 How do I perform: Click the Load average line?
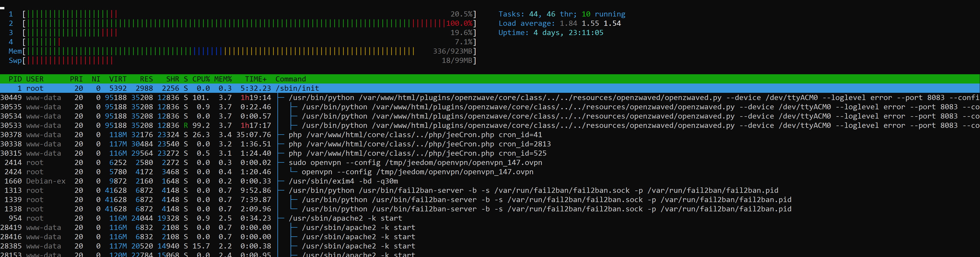pyautogui.click(x=560, y=23)
